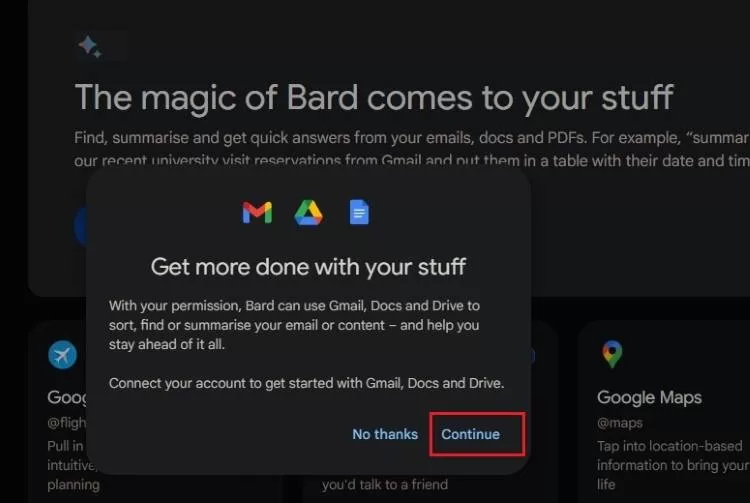Click 'The magic of Bard comes to your stuff' headline

[374, 98]
